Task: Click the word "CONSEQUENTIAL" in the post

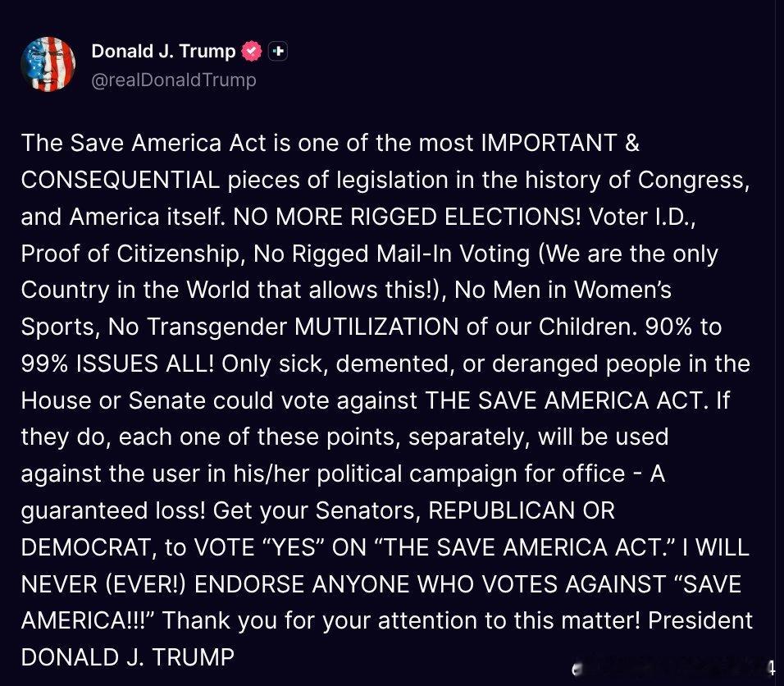Action: point(120,180)
